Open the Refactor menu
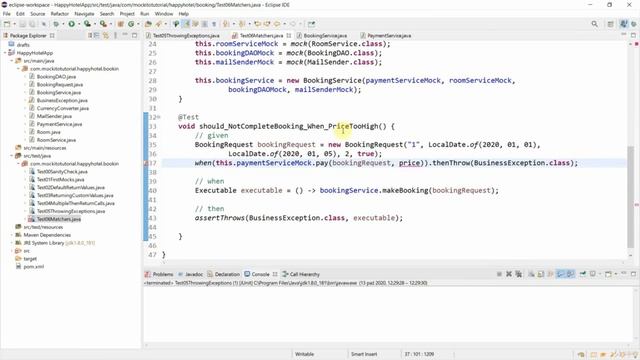Image resolution: width=640 pixels, height=360 pixels. [x=60, y=13]
